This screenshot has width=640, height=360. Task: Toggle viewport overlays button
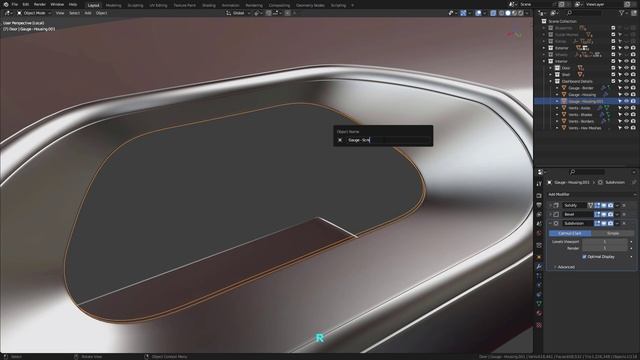(478, 13)
